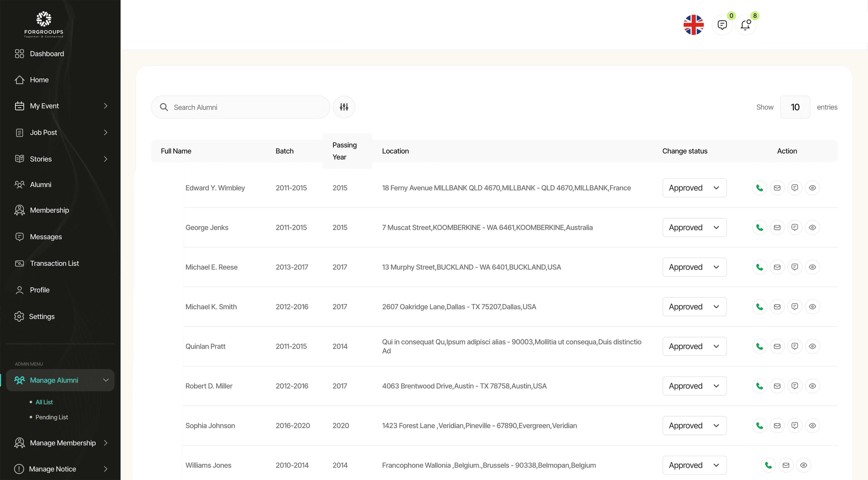Image resolution: width=868 pixels, height=480 pixels.
Task: View Robert D. Miller via eye icon
Action: pyautogui.click(x=812, y=386)
